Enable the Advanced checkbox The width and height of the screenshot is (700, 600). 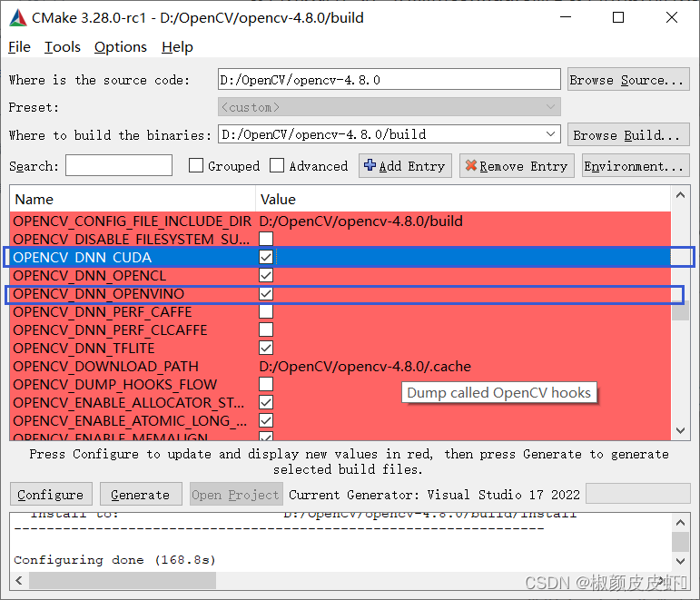coord(277,165)
